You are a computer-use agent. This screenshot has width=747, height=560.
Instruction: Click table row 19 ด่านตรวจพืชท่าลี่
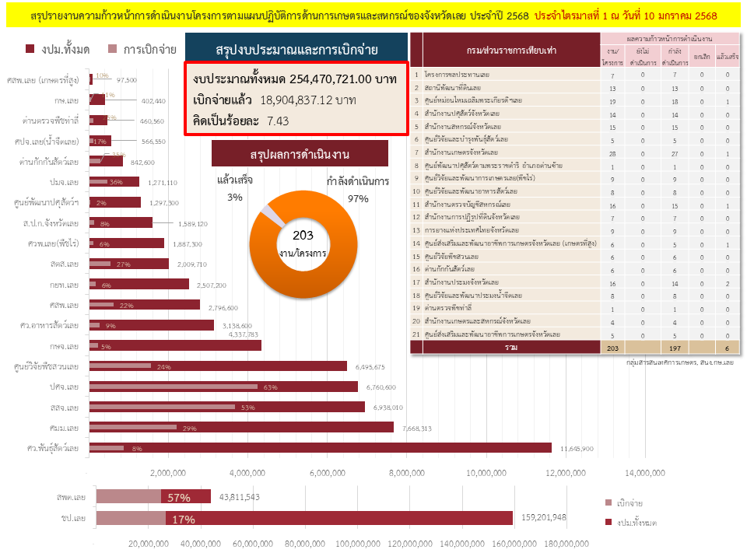pyautogui.click(x=575, y=308)
